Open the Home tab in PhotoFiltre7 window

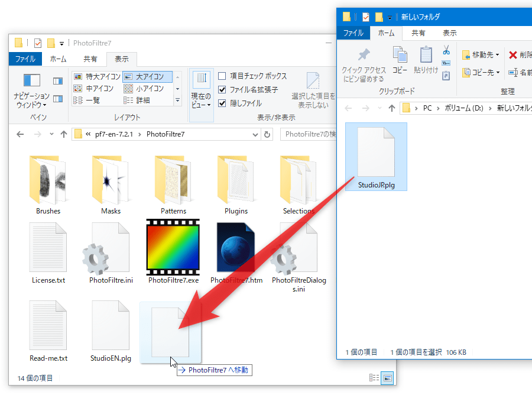(x=58, y=59)
